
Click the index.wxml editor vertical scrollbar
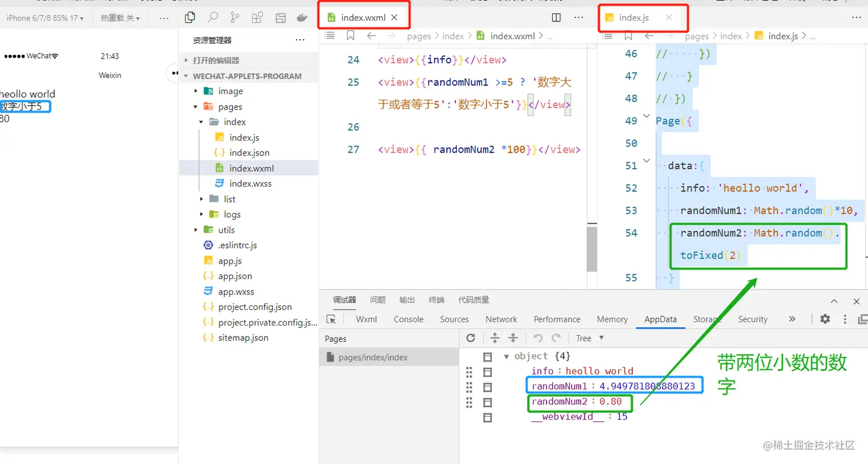(592, 249)
